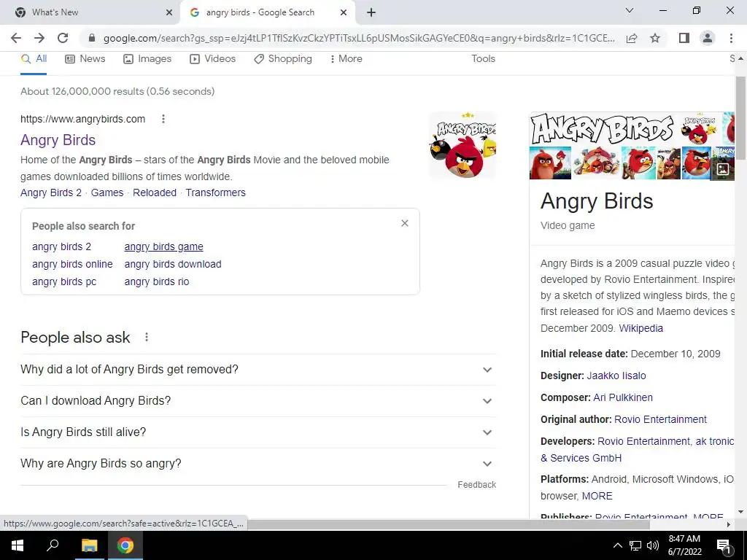Image resolution: width=747 pixels, height=560 pixels.
Task: Click the Chrome taskbar icon
Action: [x=125, y=545]
